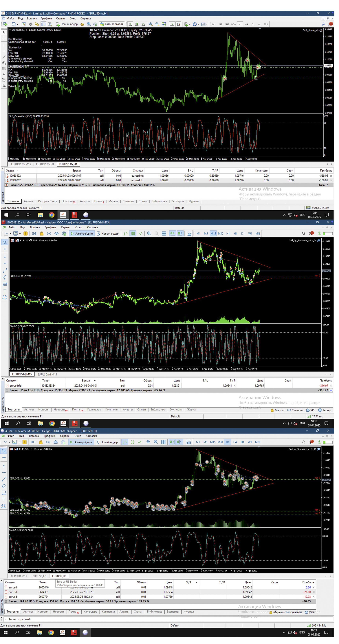339x644 pixels.
Task: Open История Счета tab in FINAM terminal
Action: [x=47, y=202]
